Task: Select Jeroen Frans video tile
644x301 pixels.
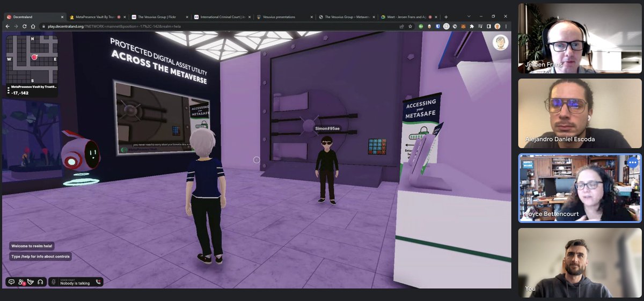Action: [580, 38]
